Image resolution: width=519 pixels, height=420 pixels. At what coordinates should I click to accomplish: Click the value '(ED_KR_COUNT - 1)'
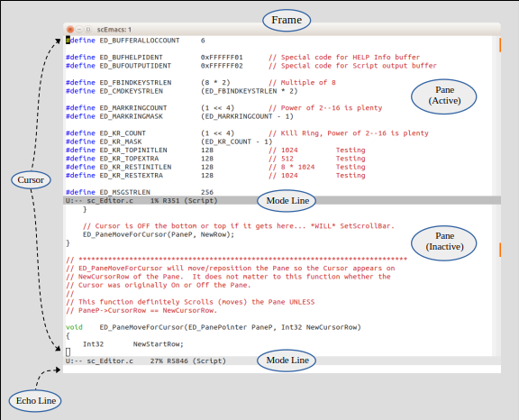[236, 142]
